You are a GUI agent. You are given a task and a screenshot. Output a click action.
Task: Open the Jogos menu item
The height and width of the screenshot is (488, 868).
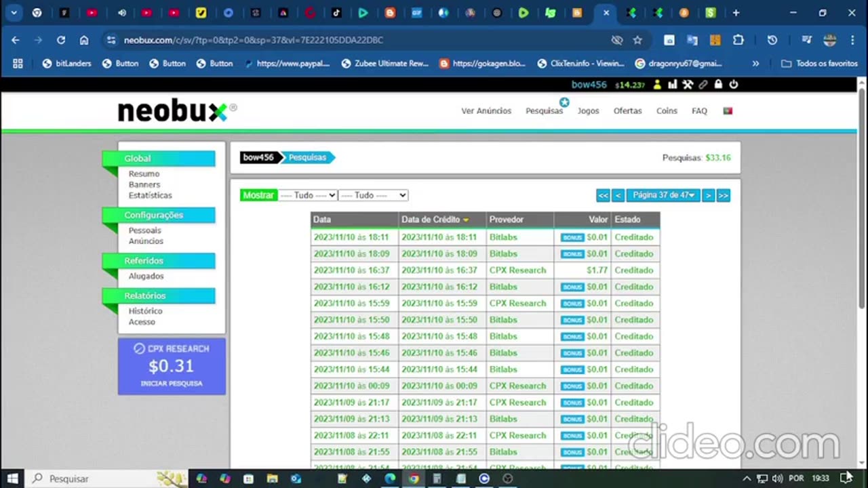(x=588, y=111)
